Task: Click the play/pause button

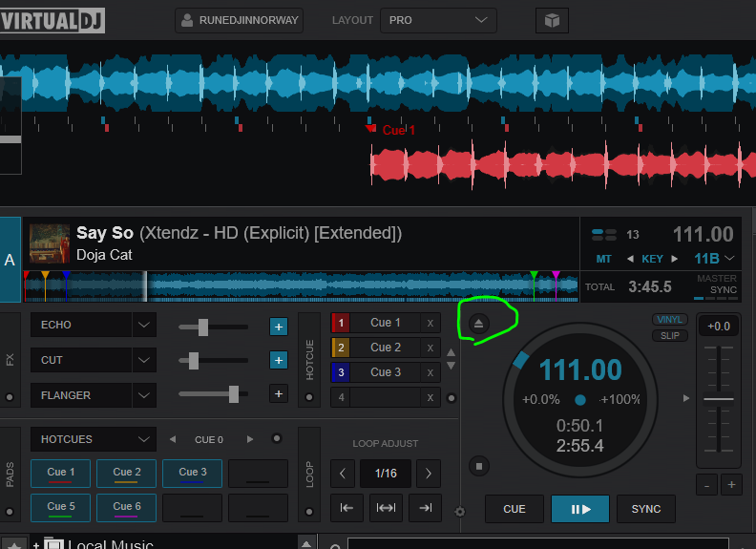Action: [x=580, y=509]
